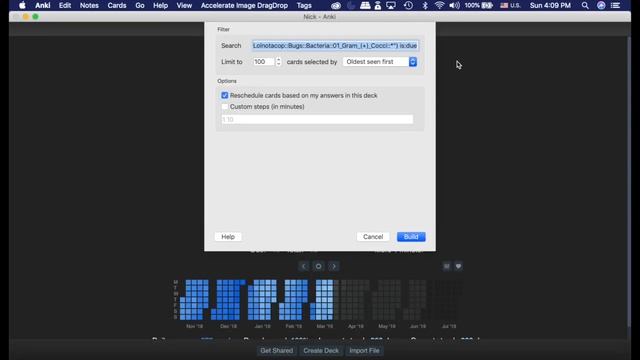Jump heatmap to today circle button
The image size is (640, 360).
pyautogui.click(x=318, y=266)
